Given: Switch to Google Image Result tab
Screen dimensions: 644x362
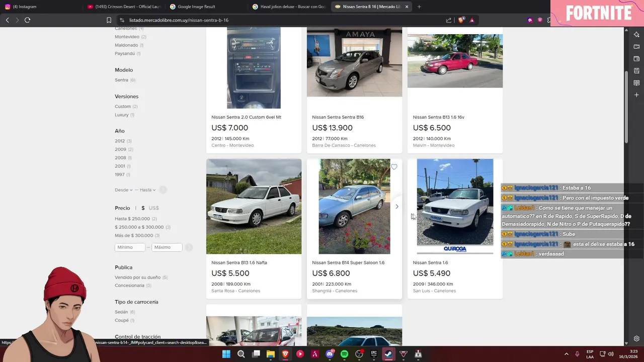Looking at the screenshot, I should (x=206, y=7).
